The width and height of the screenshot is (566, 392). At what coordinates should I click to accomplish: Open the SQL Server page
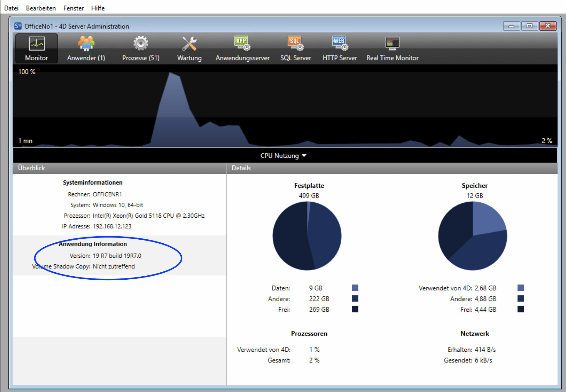click(x=296, y=49)
